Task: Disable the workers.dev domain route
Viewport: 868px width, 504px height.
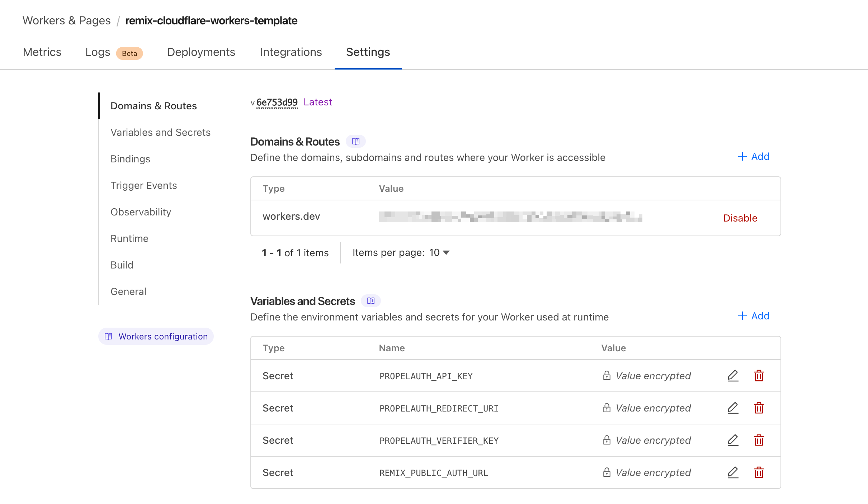Action: point(740,218)
